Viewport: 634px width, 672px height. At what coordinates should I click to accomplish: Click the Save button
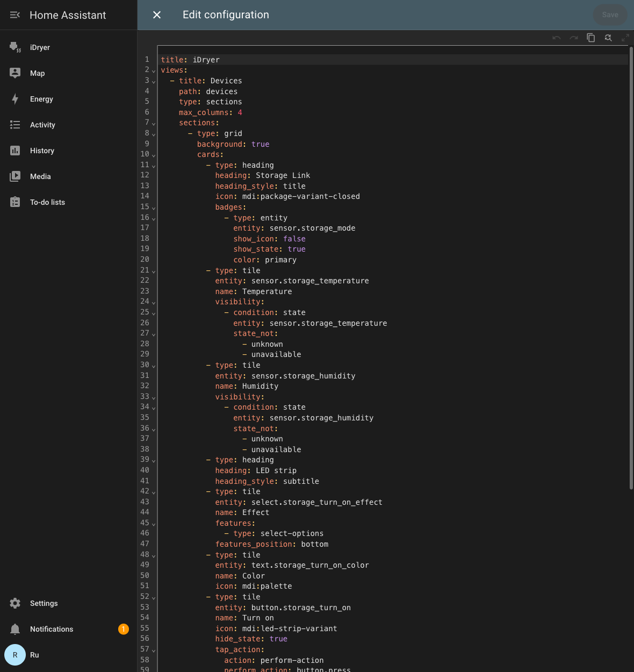pos(610,15)
